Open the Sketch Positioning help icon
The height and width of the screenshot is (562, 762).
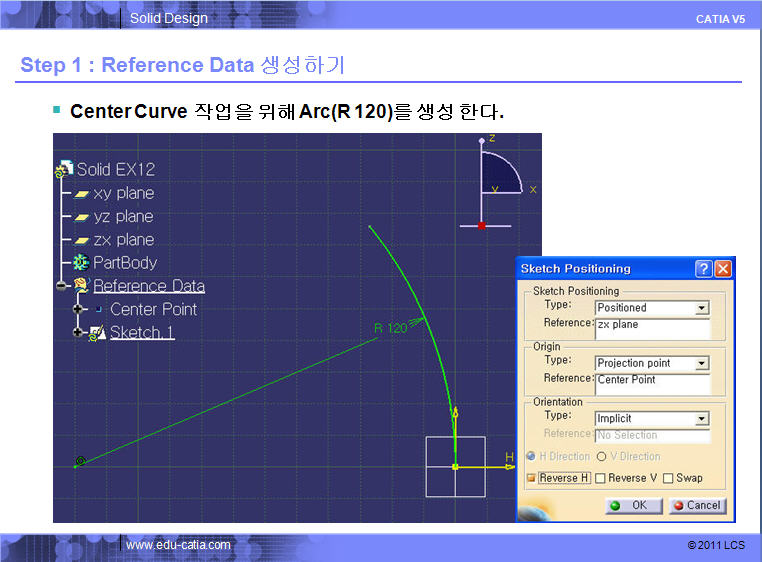coord(703,269)
